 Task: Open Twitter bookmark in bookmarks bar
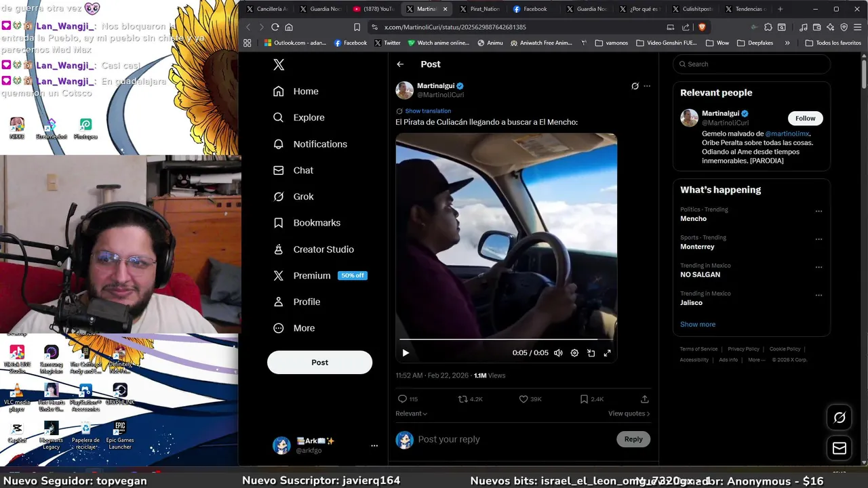(x=387, y=43)
